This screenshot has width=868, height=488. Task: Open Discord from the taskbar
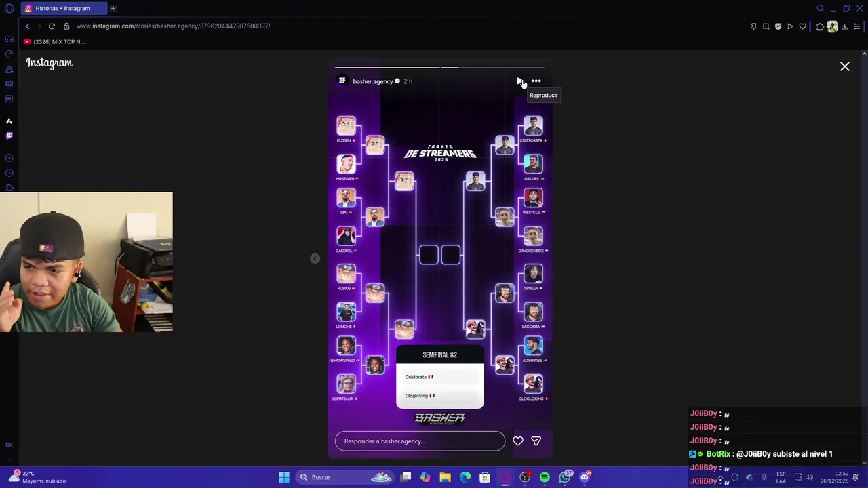[x=585, y=477]
